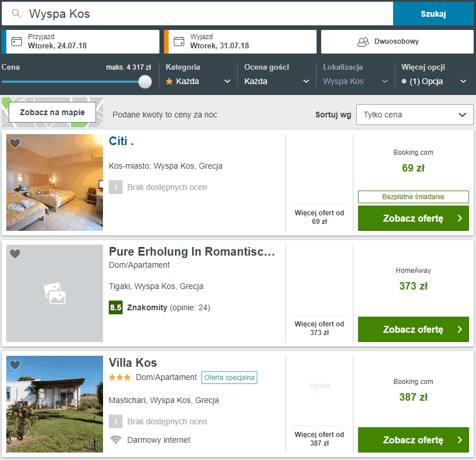Open the Kategoria dropdown
The height and width of the screenshot is (460, 476).
[197, 81]
